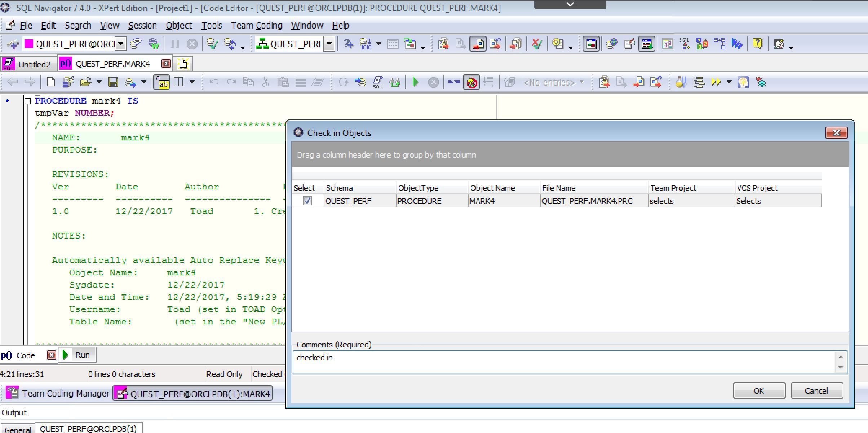Click the red-green check X icon
The image size is (868, 433).
click(x=537, y=44)
